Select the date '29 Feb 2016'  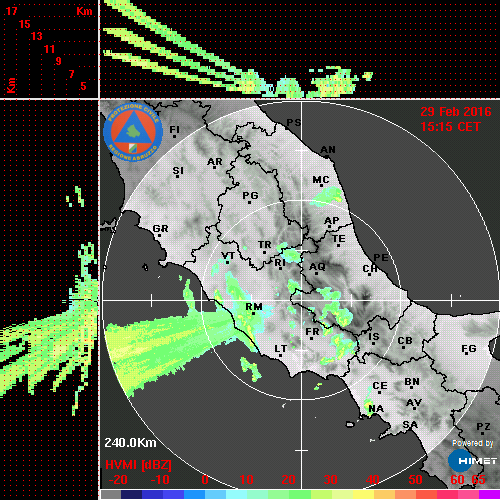point(456,112)
